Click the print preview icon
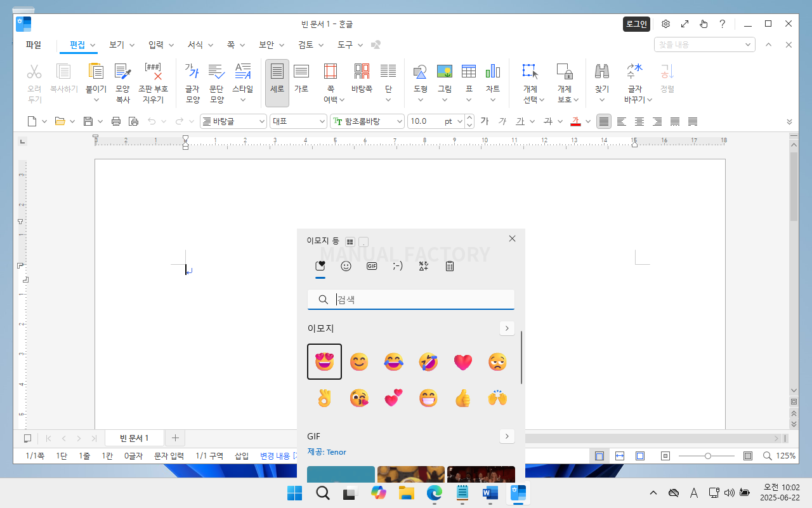This screenshot has height=508, width=812. [x=133, y=121]
